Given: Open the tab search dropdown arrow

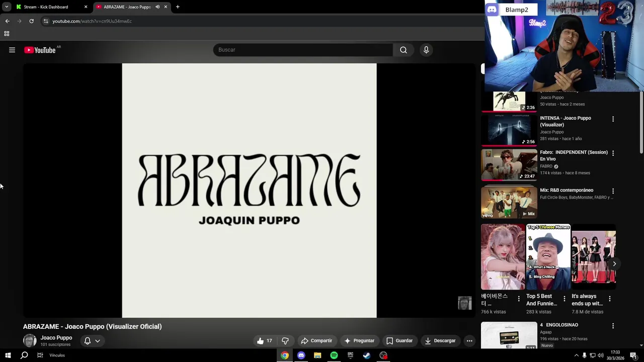Looking at the screenshot, I should [x=7, y=7].
